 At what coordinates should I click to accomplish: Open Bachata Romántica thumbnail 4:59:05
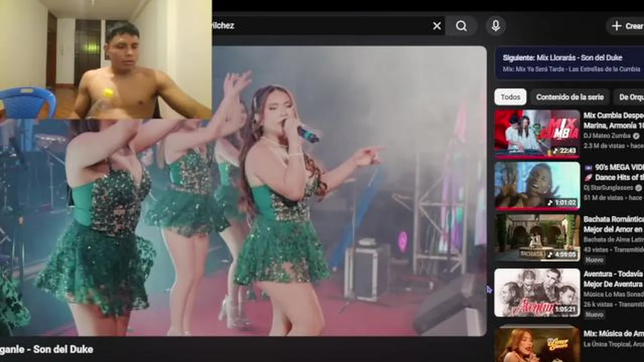(537, 238)
